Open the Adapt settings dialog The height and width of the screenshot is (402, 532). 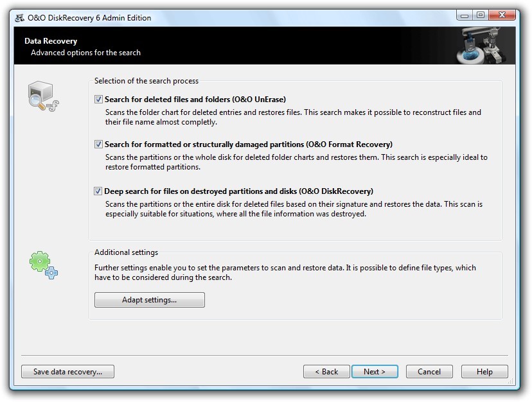click(149, 300)
